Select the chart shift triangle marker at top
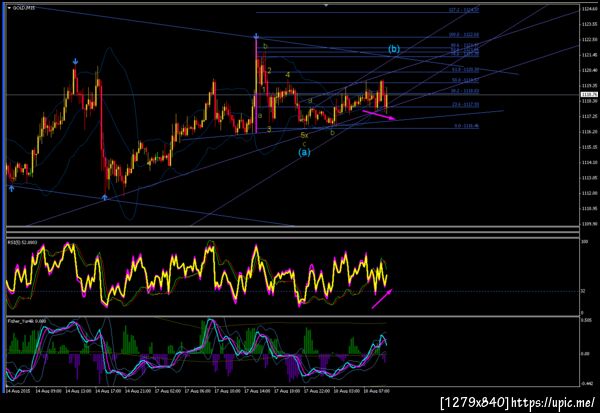 pyautogui.click(x=326, y=5)
